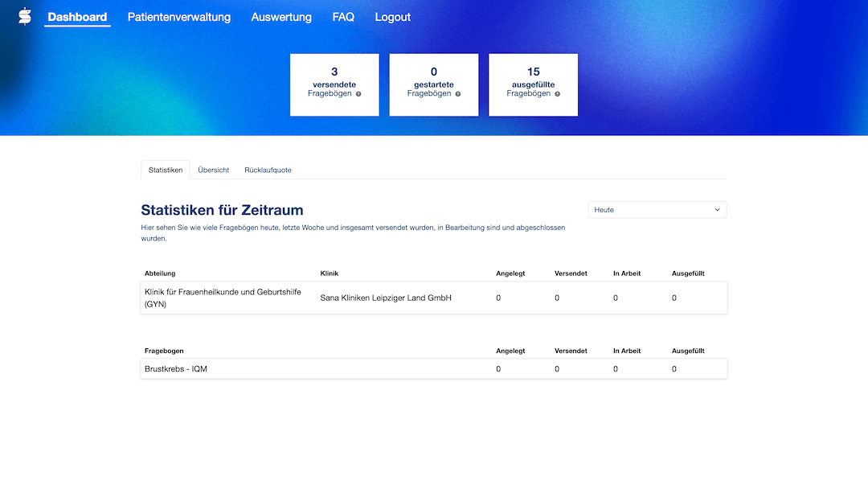Click the Sana Kliniken Leipziger Land row

(387, 298)
